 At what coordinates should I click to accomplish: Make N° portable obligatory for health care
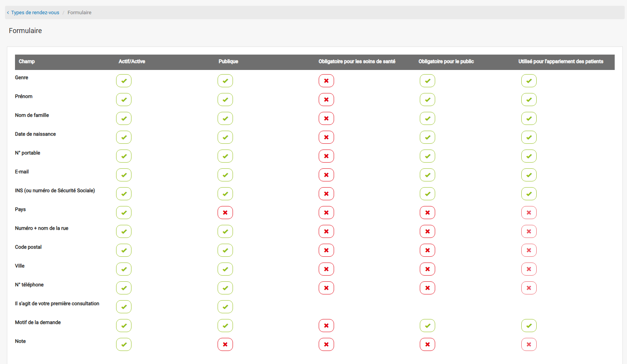(x=326, y=156)
